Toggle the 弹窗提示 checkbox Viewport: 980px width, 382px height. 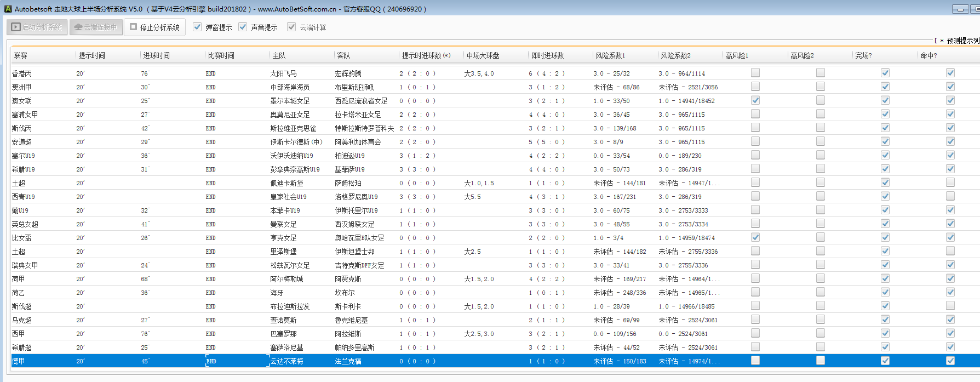coord(197,27)
